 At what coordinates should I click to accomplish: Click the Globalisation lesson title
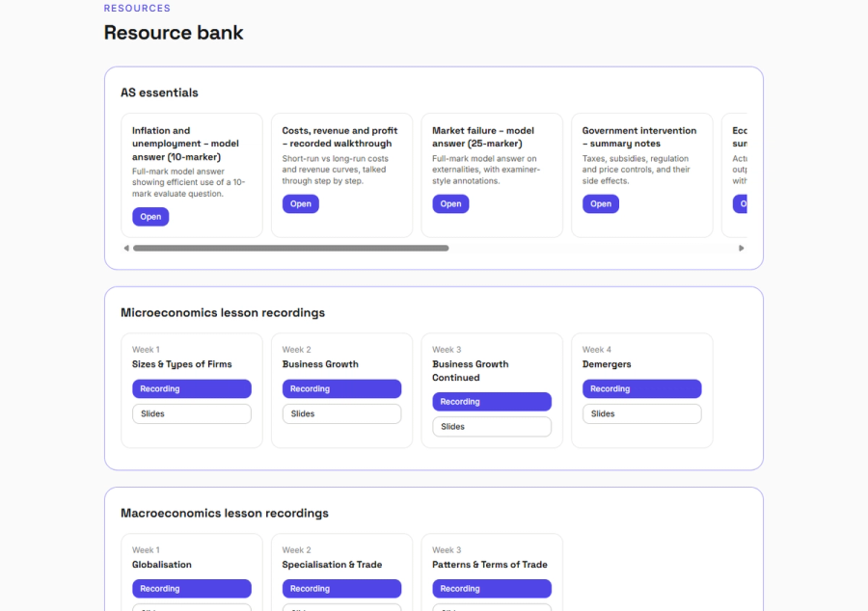[x=162, y=565]
